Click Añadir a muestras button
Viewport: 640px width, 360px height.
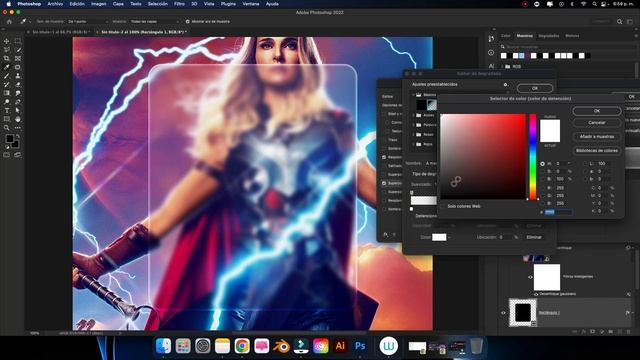tap(597, 137)
